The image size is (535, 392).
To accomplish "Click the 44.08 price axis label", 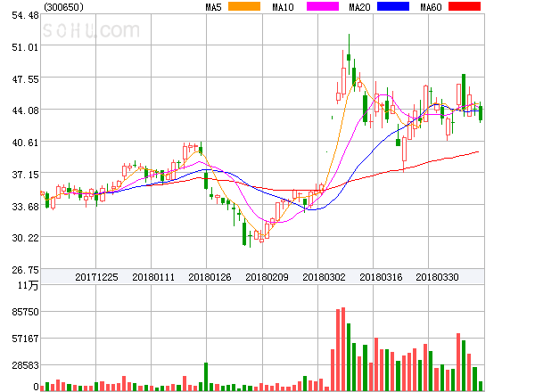I will click(25, 110).
